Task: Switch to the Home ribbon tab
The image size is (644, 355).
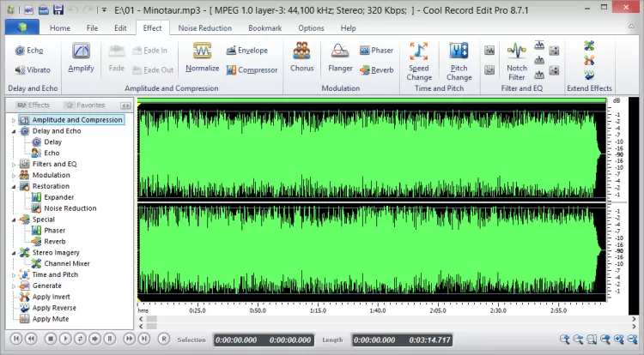Action: point(60,28)
